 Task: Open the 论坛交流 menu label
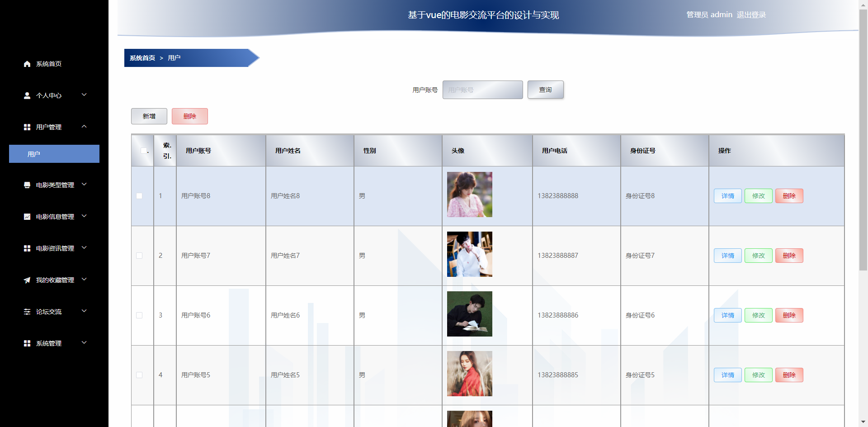click(x=49, y=312)
